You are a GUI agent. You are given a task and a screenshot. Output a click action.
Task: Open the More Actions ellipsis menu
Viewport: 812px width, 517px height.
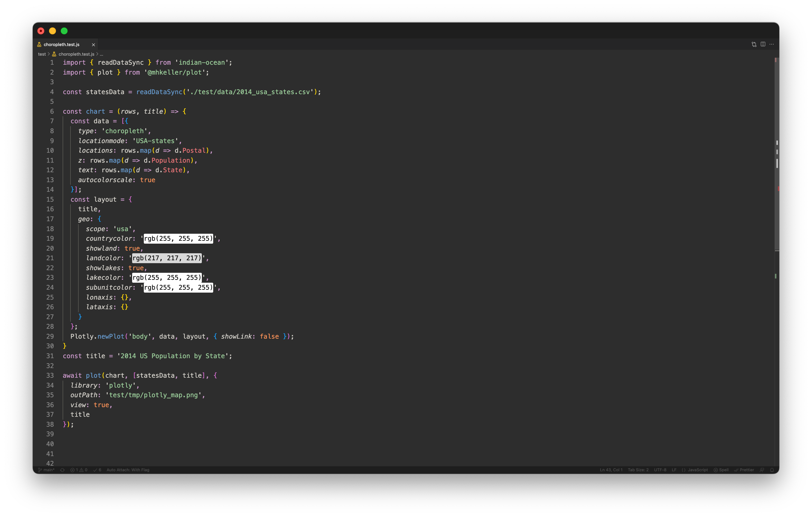point(771,44)
